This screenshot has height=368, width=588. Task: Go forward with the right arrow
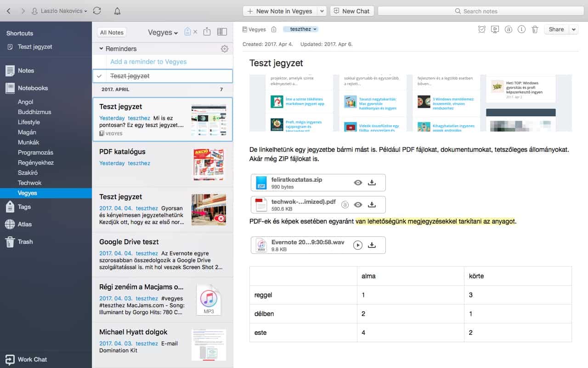[x=23, y=11]
